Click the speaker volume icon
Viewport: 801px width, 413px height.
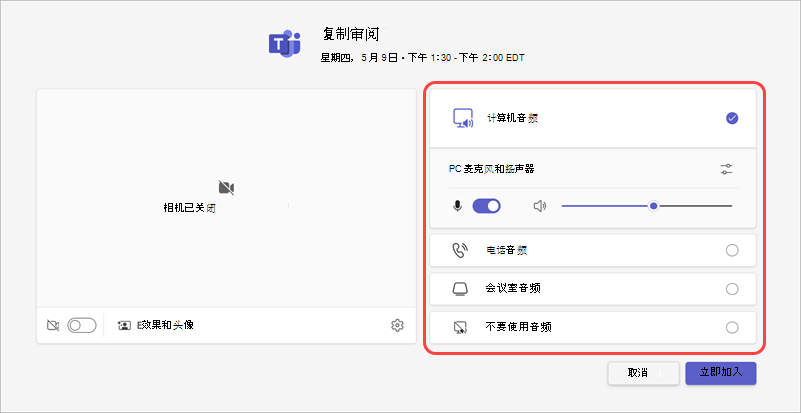click(x=540, y=206)
